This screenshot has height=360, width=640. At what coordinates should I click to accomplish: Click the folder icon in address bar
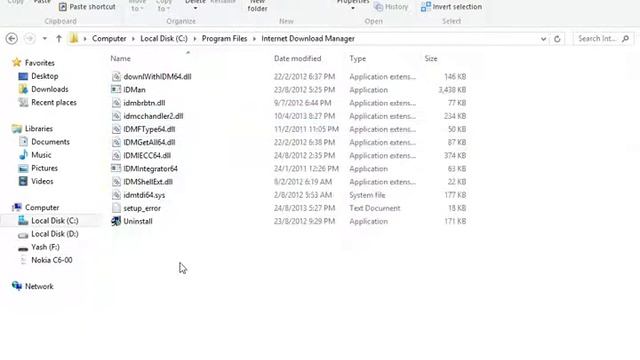[74, 38]
